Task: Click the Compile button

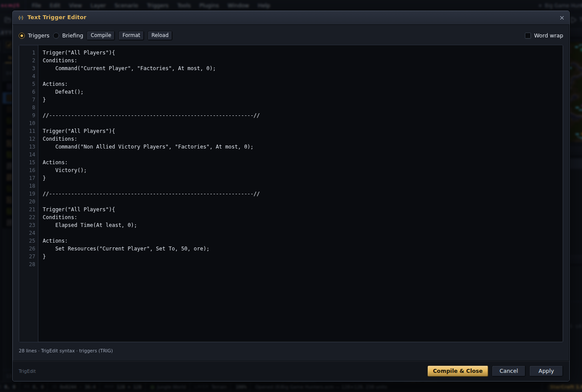Action: [x=101, y=36]
